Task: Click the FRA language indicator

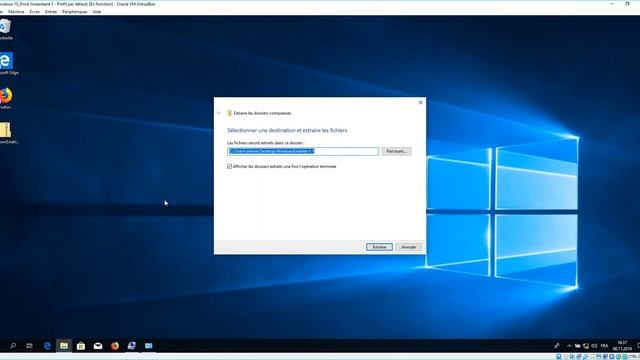Action: coord(604,346)
